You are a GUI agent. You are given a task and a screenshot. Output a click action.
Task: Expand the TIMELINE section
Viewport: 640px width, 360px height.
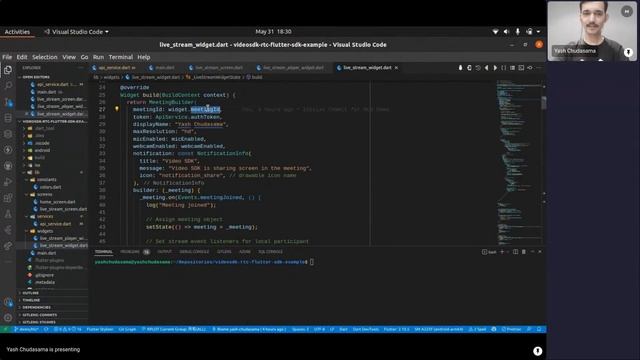click(31, 300)
